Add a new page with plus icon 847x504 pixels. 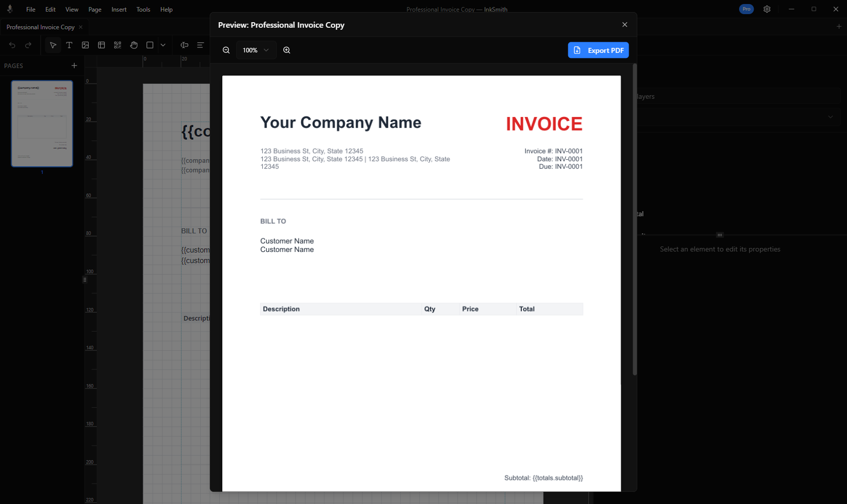point(74,66)
